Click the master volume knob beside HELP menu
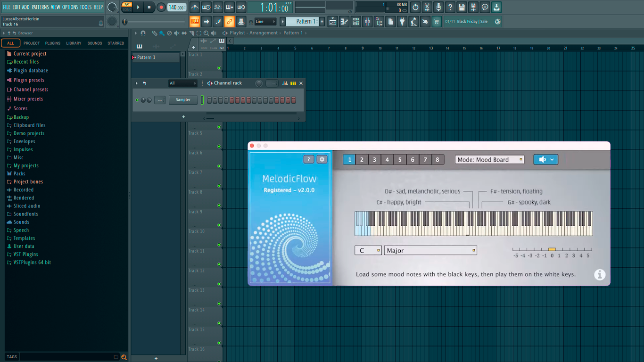 pos(112,7)
